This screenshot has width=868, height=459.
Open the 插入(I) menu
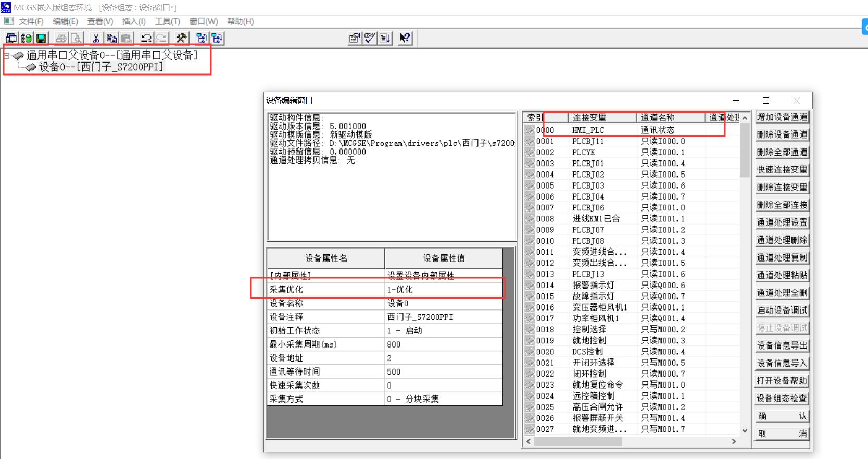point(134,21)
